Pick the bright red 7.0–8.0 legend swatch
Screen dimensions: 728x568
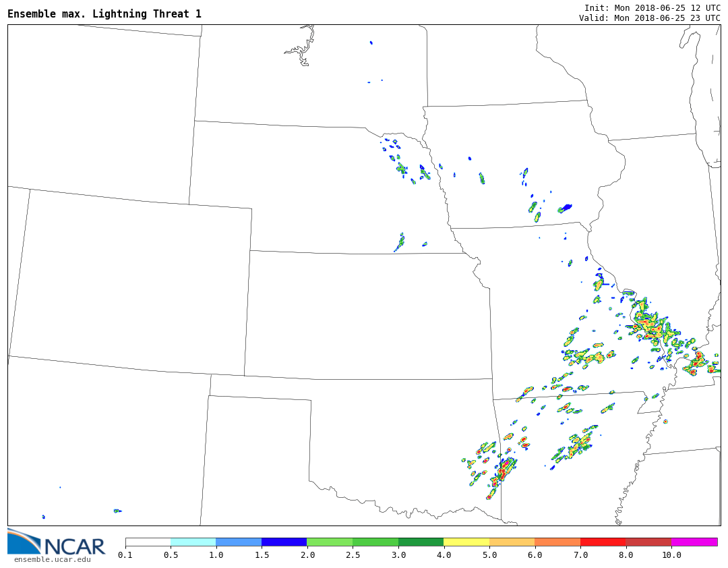[603, 542]
